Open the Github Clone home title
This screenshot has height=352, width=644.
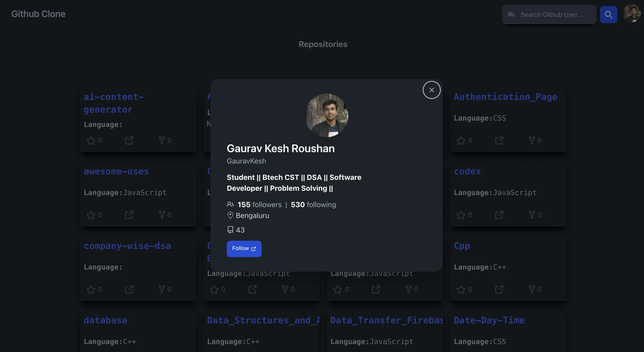(38, 14)
